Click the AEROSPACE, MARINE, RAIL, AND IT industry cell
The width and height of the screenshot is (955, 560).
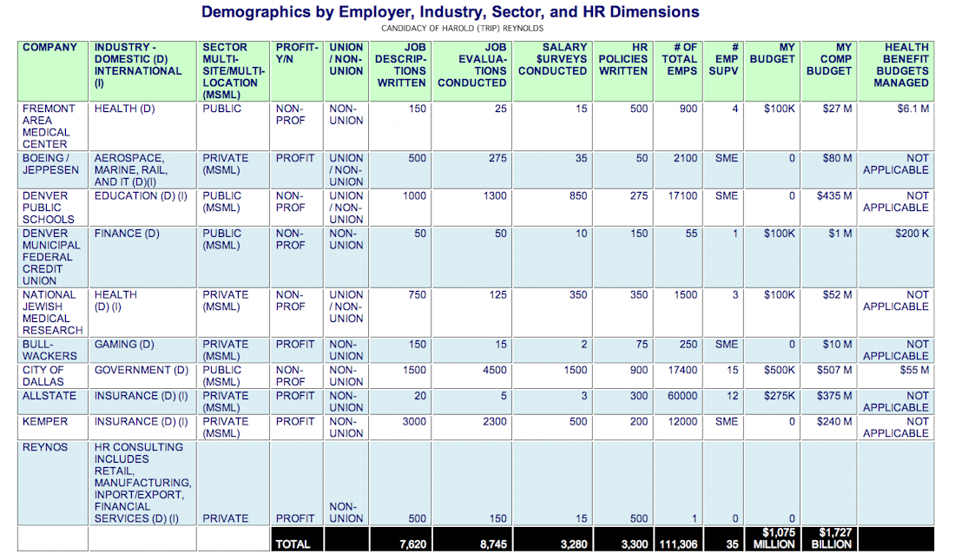point(142,170)
